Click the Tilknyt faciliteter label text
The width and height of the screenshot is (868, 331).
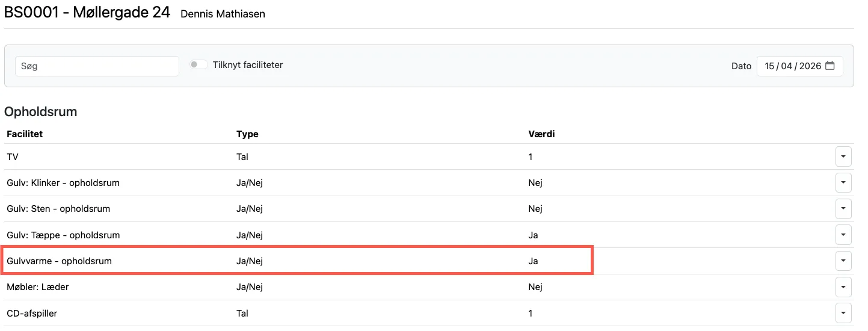248,65
